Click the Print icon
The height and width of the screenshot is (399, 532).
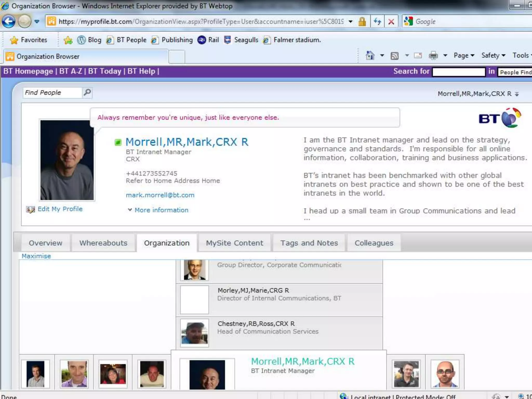pyautogui.click(x=433, y=55)
